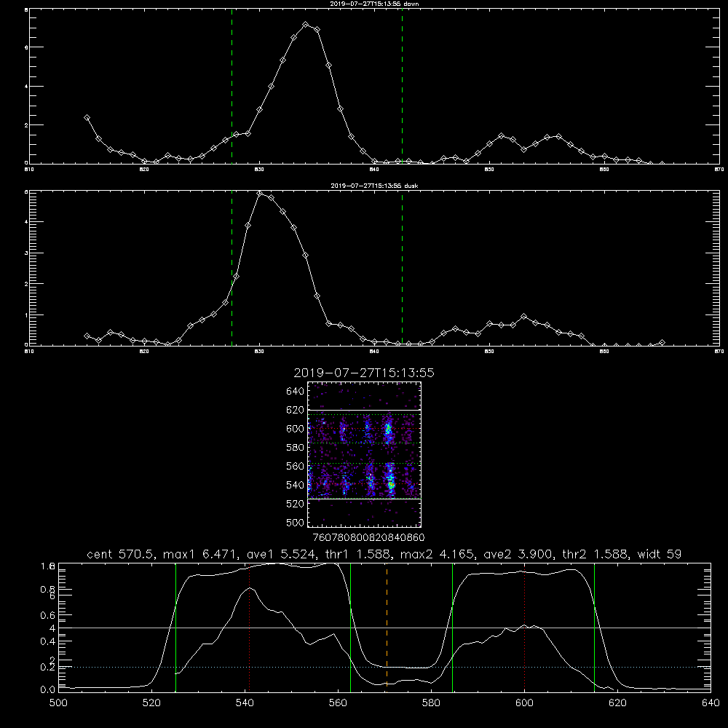Click the "ave1 5.524" value in stats line
Screen dimensions: 728x728
tap(282, 554)
